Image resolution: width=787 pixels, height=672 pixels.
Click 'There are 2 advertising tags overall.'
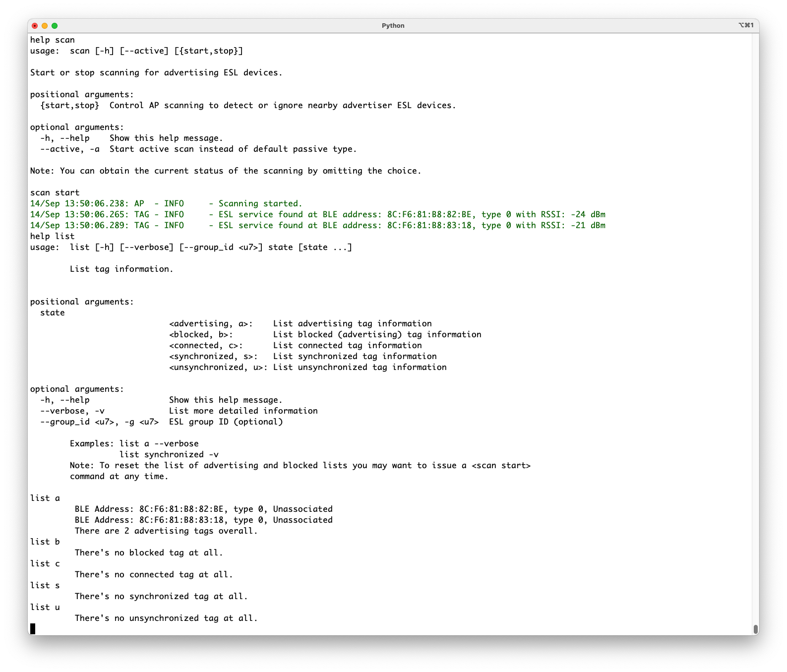167,531
